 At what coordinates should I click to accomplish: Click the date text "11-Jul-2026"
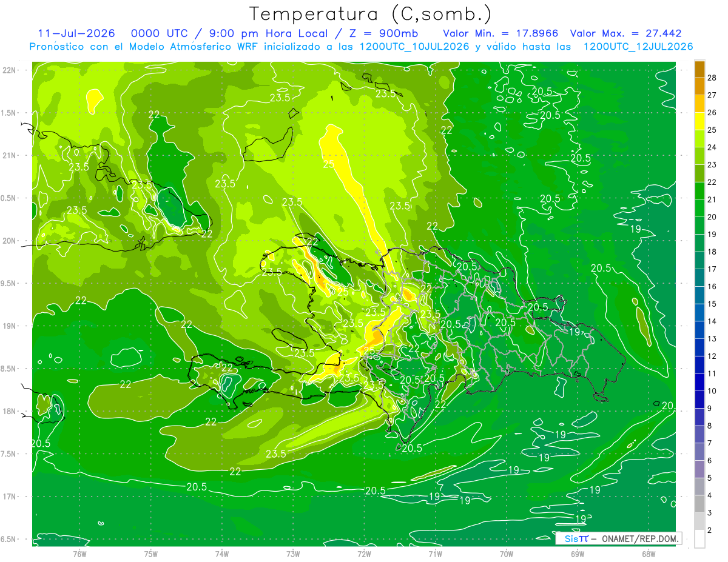tap(76, 33)
